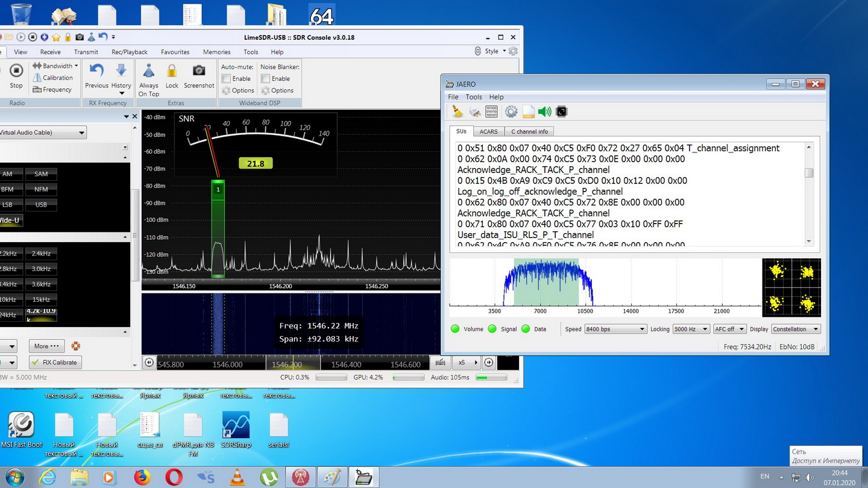Open SDRSharp desktop shortcut
Screen dimensions: 868x488
[x=236, y=430]
